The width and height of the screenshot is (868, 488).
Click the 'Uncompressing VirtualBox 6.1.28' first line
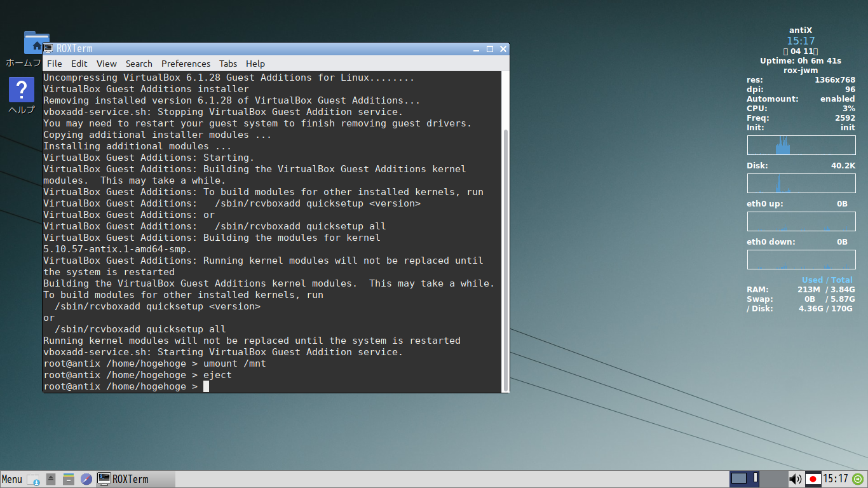(229, 78)
